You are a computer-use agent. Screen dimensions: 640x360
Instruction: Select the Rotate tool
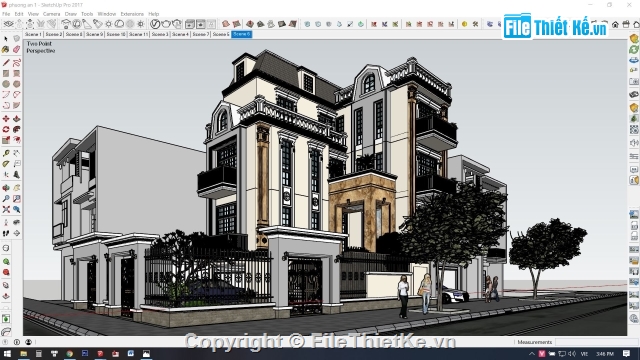point(6,129)
